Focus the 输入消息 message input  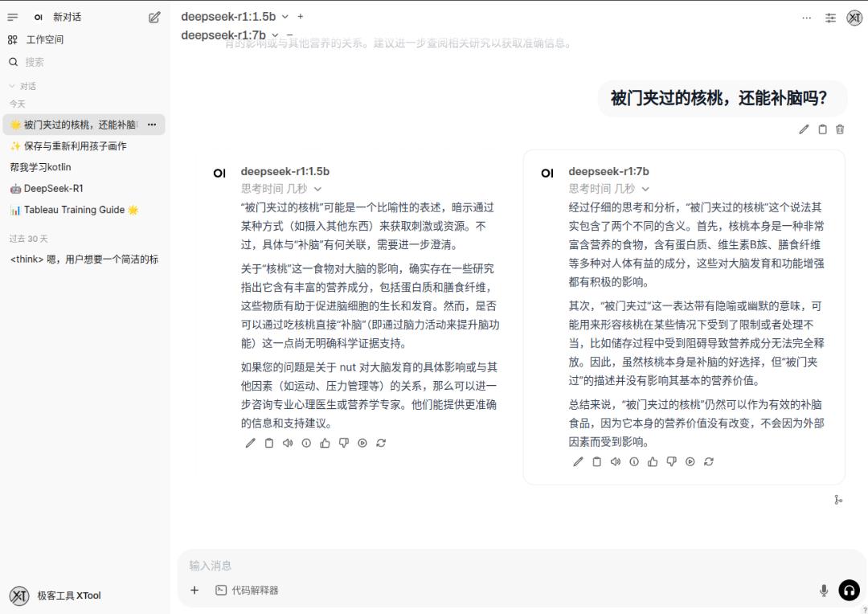pyautogui.click(x=520, y=565)
